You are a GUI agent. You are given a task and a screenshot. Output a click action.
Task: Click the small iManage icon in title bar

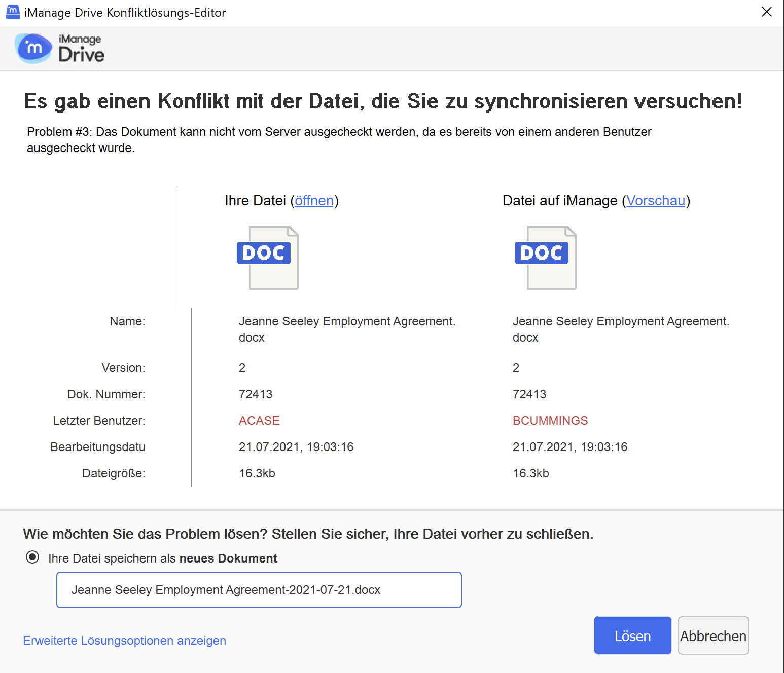pyautogui.click(x=13, y=12)
